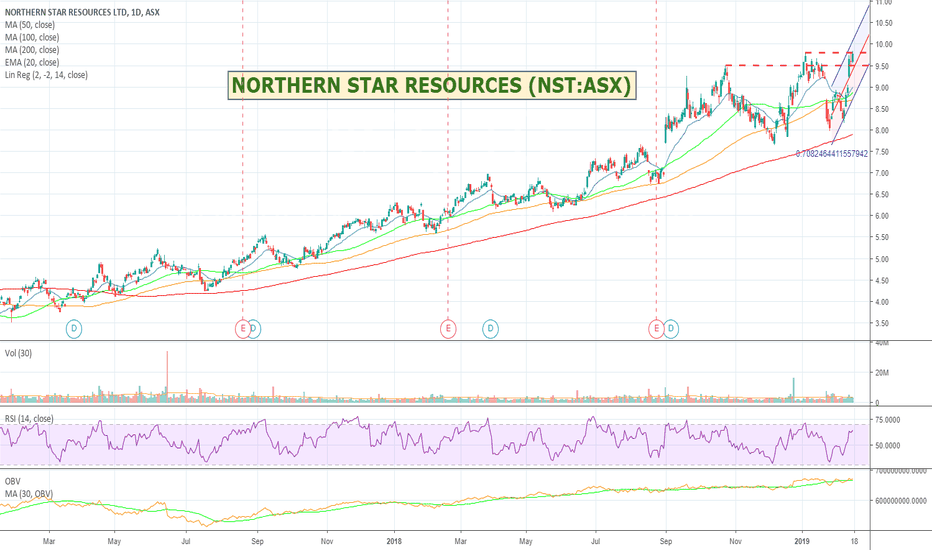Viewport: 932px width, 550px height.
Task: Click the 'RSI (14, close)' pane label
Action: coord(29,419)
